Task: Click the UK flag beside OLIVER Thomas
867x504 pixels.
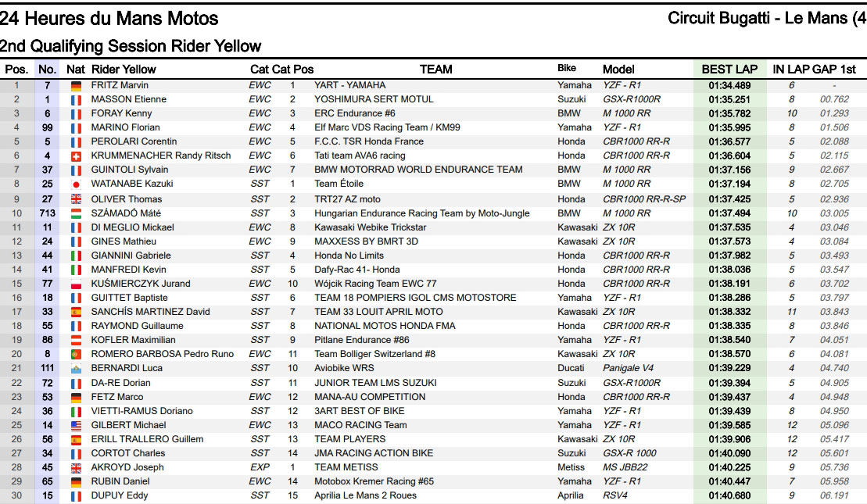Action: 76,199
